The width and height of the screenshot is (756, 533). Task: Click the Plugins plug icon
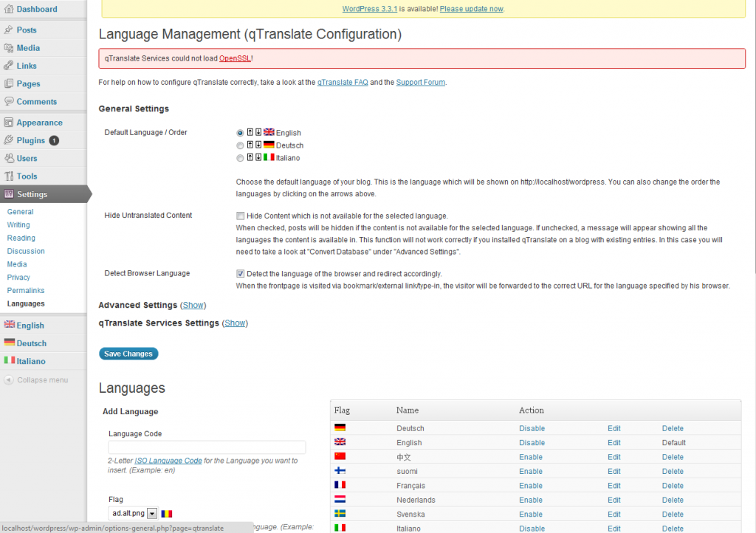(8, 140)
